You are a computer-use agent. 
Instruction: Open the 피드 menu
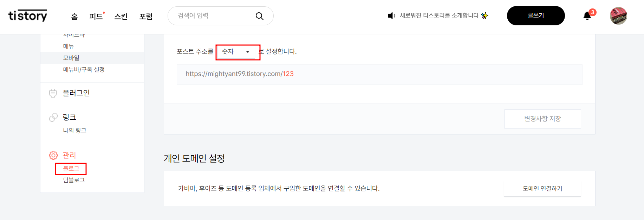coord(96,17)
